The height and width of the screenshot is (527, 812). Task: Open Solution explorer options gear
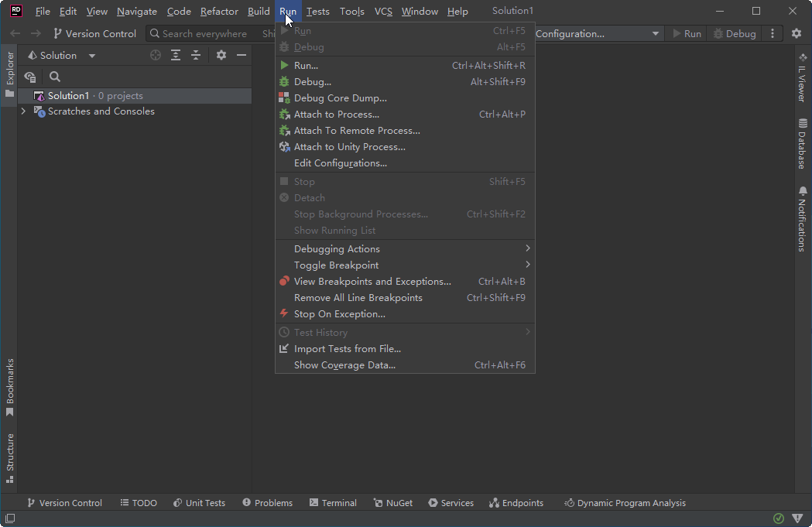click(221, 56)
